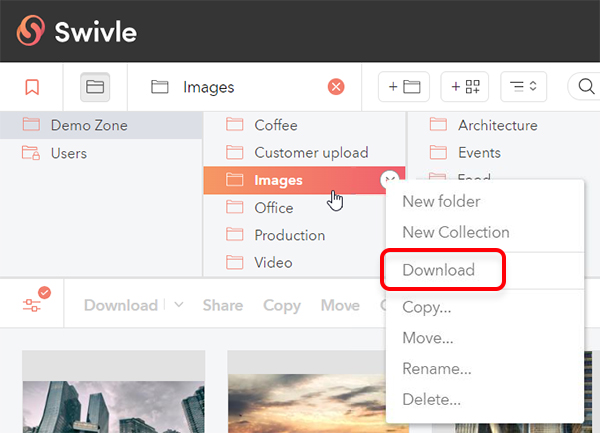600x433 pixels.
Task: Click the Customer upload folder icon
Action: point(235,152)
